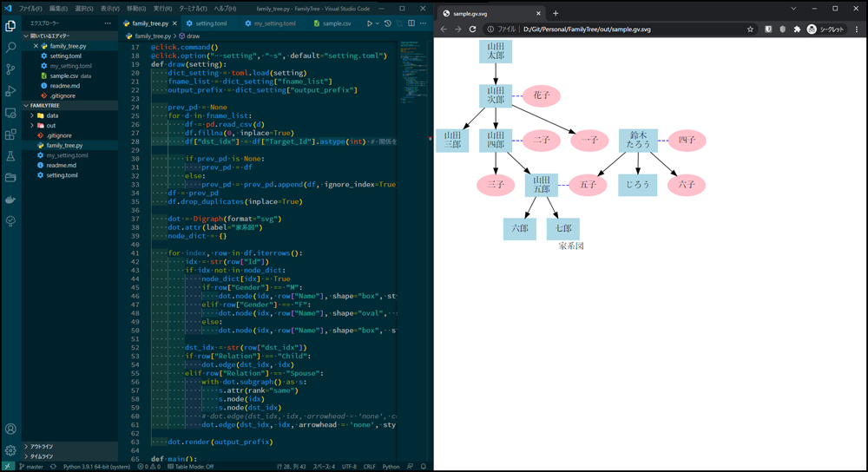Open the run button dropdown arrow
The height and width of the screenshot is (472, 868).
coord(378,23)
